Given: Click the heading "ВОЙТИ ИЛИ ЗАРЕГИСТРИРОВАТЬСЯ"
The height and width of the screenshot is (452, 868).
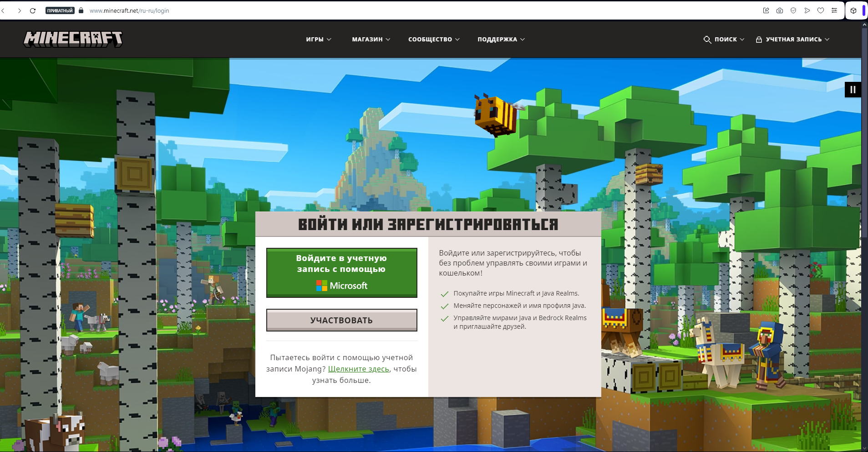Looking at the screenshot, I should tap(428, 224).
